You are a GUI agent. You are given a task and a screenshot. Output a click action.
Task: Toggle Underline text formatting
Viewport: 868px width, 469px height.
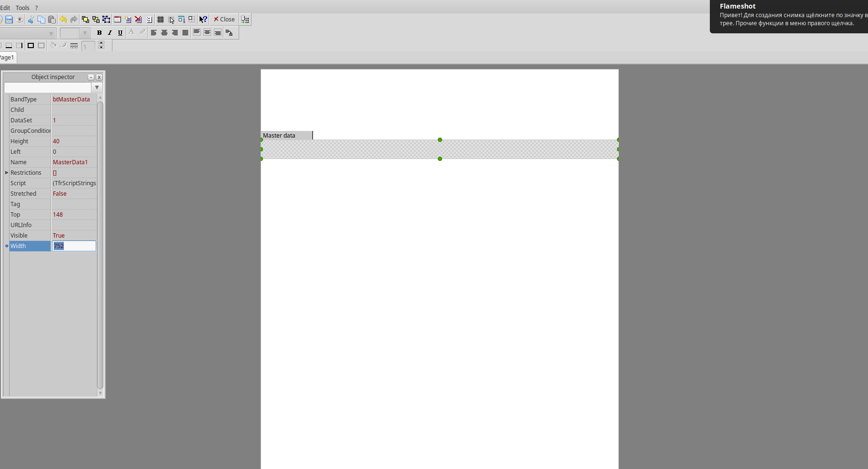120,33
